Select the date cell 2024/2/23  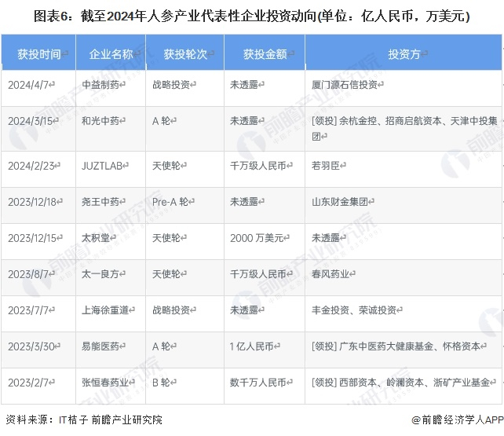38,169
